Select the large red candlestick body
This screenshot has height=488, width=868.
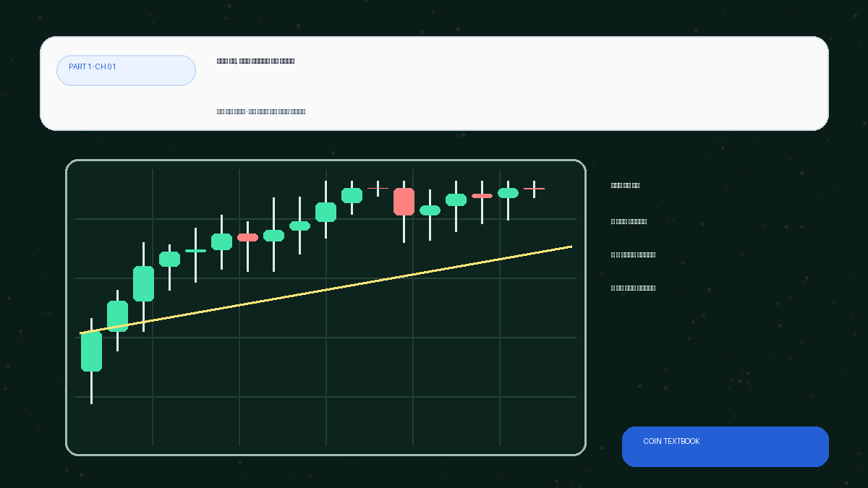coord(404,202)
